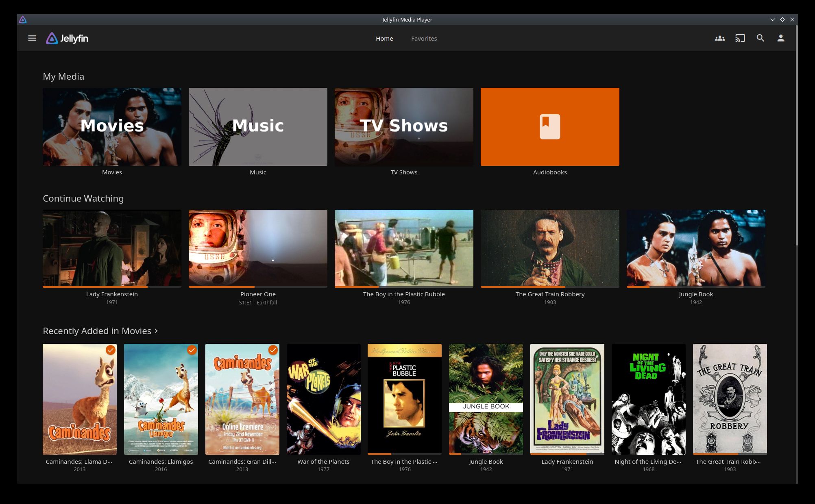Resume Jungle Book in Continue Watching
Screen dimensions: 815x504
(x=696, y=248)
